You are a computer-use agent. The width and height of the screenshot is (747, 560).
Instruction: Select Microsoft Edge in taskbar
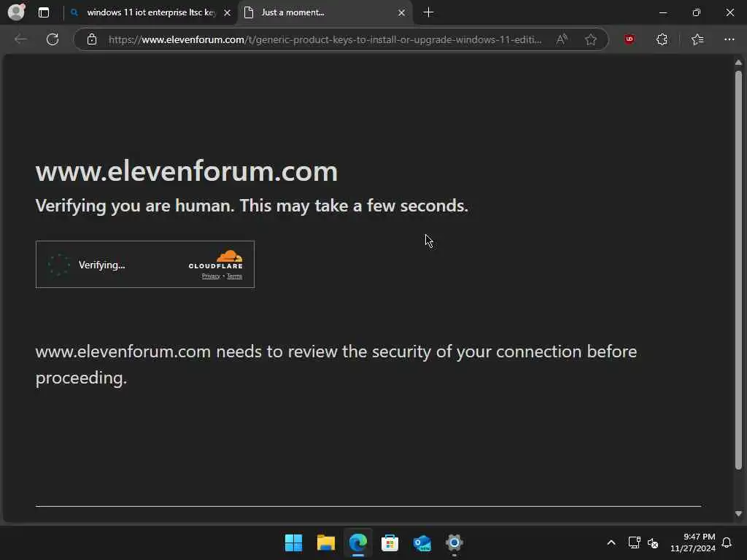[x=357, y=542]
